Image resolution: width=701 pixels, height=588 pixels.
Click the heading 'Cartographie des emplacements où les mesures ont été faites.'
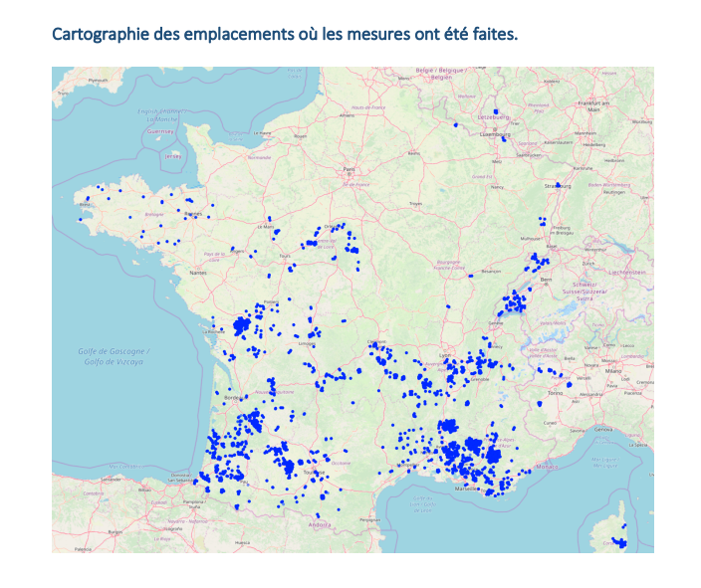pos(285,34)
